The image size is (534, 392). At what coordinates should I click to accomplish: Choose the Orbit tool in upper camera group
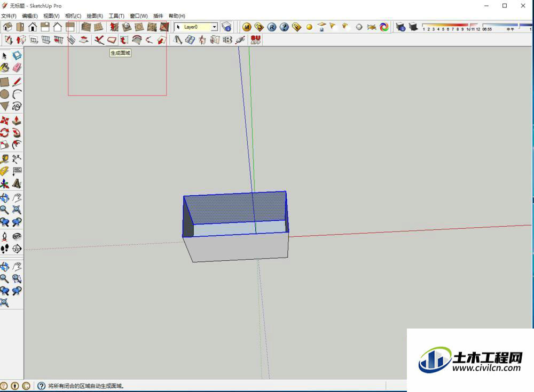coord(4,198)
